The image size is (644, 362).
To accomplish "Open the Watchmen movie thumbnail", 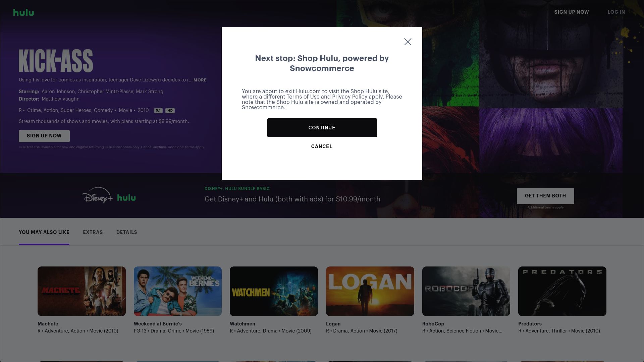I will click(274, 291).
